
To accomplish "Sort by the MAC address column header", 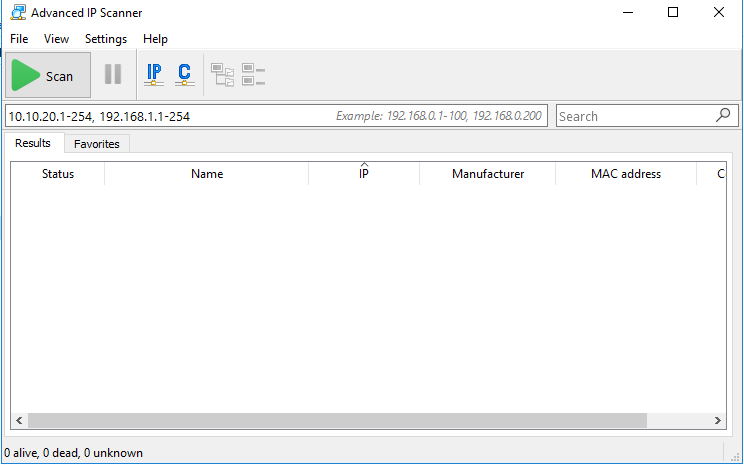I will point(626,174).
